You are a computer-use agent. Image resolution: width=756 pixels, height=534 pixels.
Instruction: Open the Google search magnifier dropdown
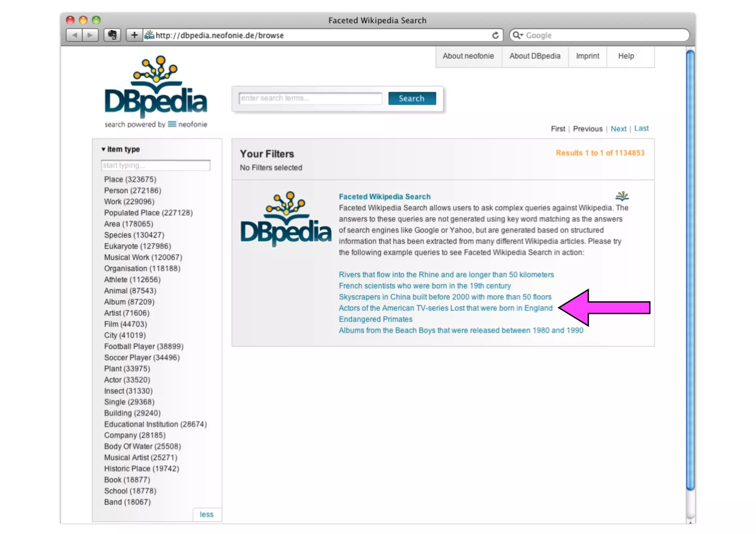coord(518,35)
